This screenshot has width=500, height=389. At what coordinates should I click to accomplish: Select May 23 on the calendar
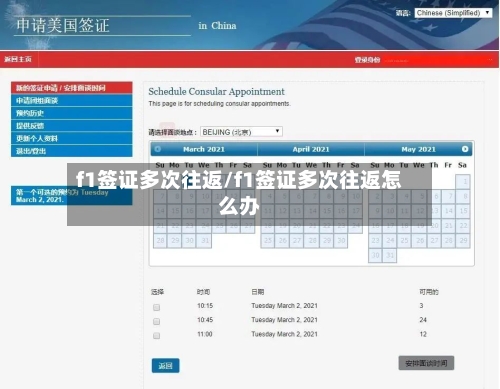point(375,241)
